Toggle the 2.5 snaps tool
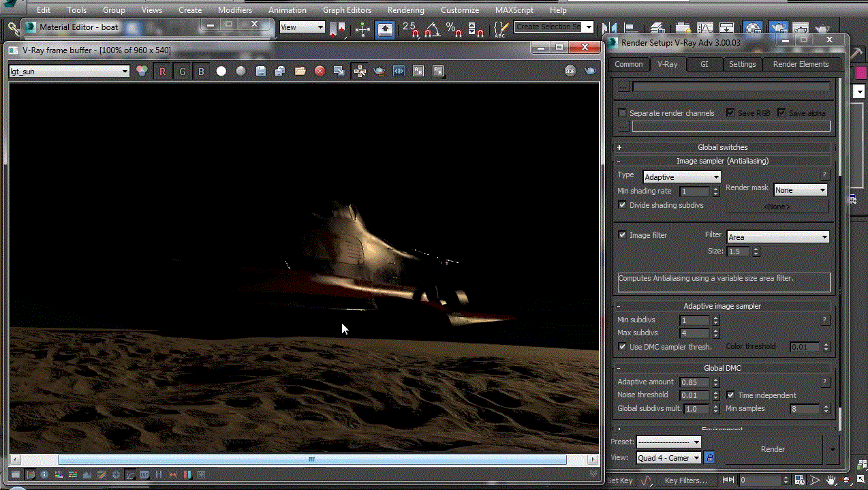Viewport: 868px width, 490px height. pos(410,29)
